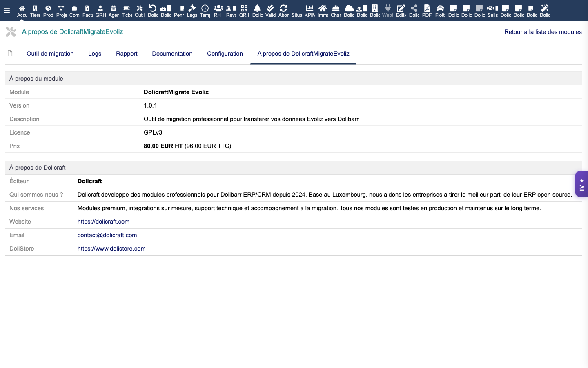Switch to the Outil de migration tab
Image resolution: width=588 pixels, height=368 pixels.
(50, 54)
